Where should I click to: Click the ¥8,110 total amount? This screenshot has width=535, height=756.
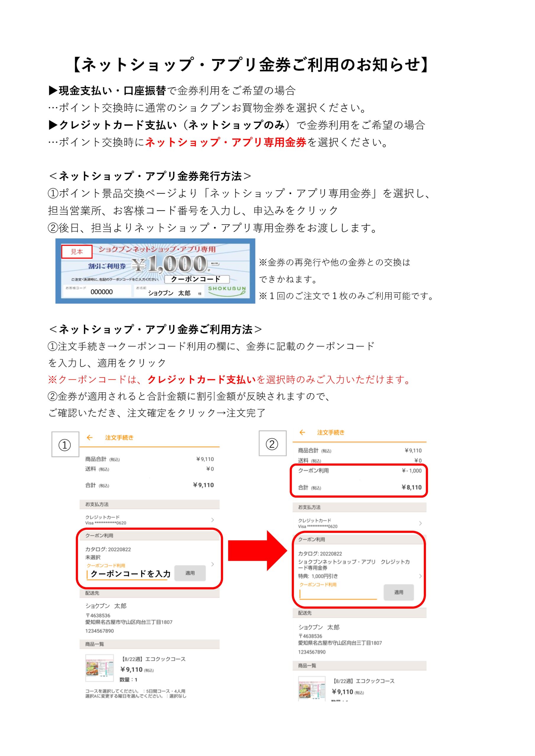pos(411,487)
